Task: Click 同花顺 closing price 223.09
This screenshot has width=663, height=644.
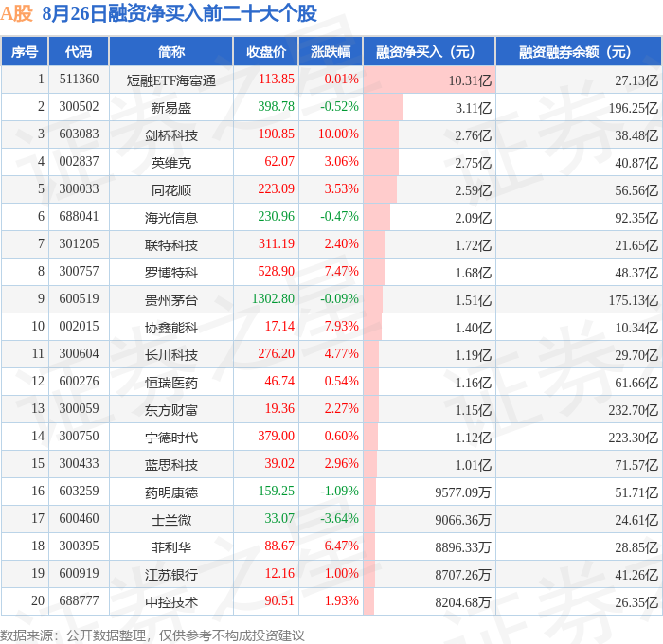Action: click(277, 188)
